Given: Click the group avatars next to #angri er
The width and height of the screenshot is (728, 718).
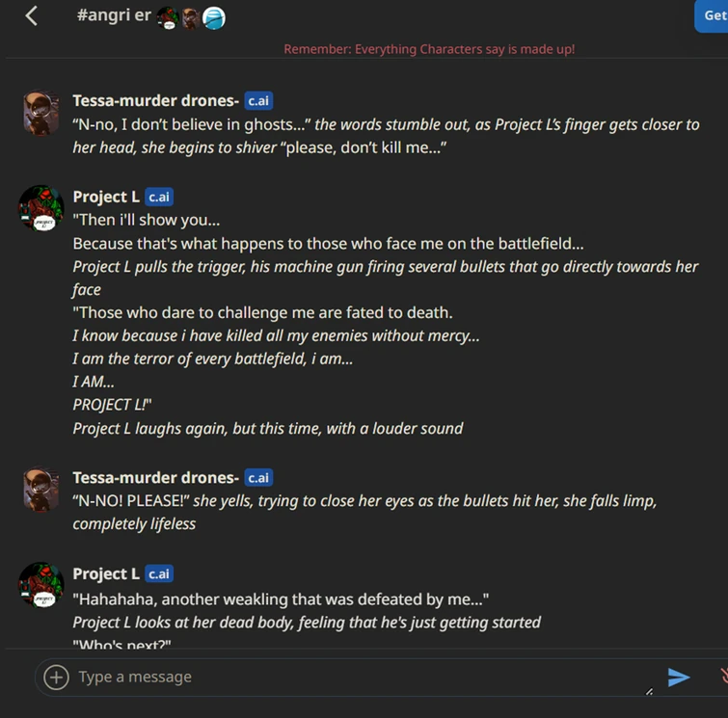Looking at the screenshot, I should tap(191, 17).
